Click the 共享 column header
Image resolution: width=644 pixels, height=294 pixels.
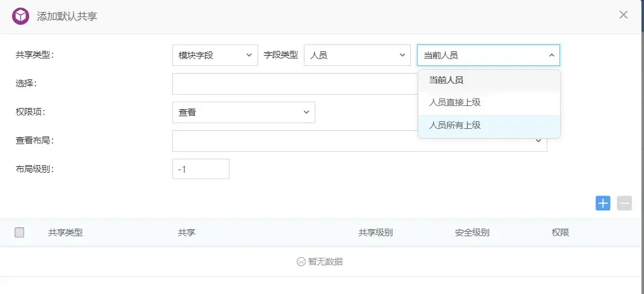(186, 233)
